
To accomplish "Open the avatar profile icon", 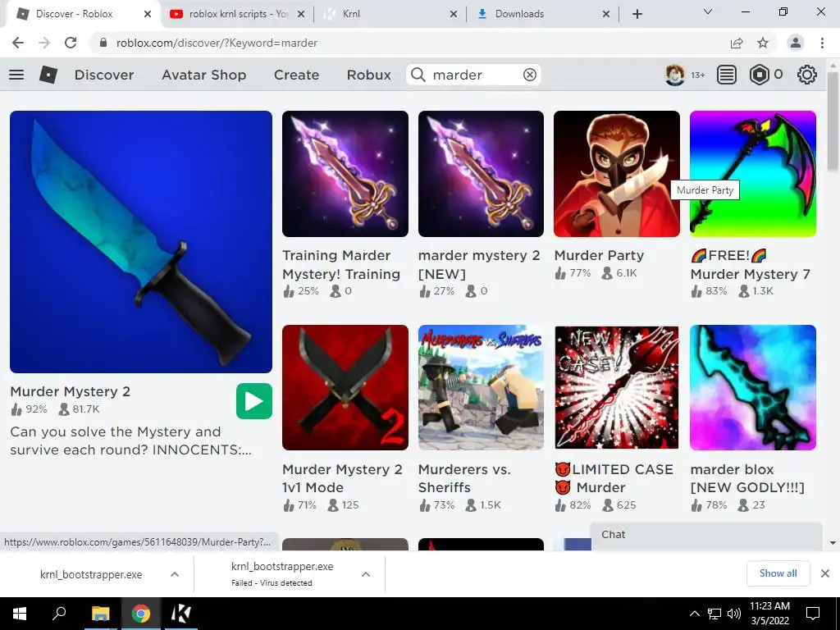I will pos(675,75).
